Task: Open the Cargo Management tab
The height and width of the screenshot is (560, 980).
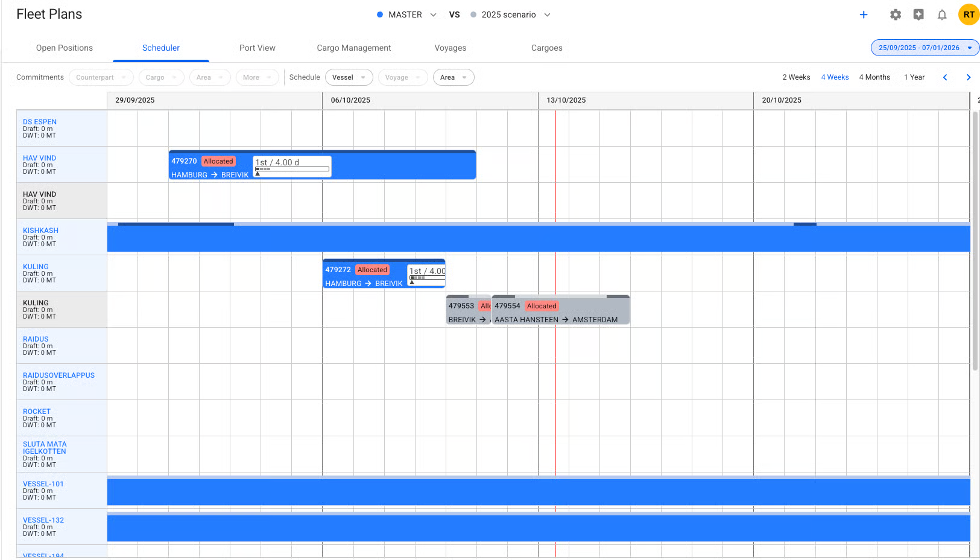Action: 353,48
